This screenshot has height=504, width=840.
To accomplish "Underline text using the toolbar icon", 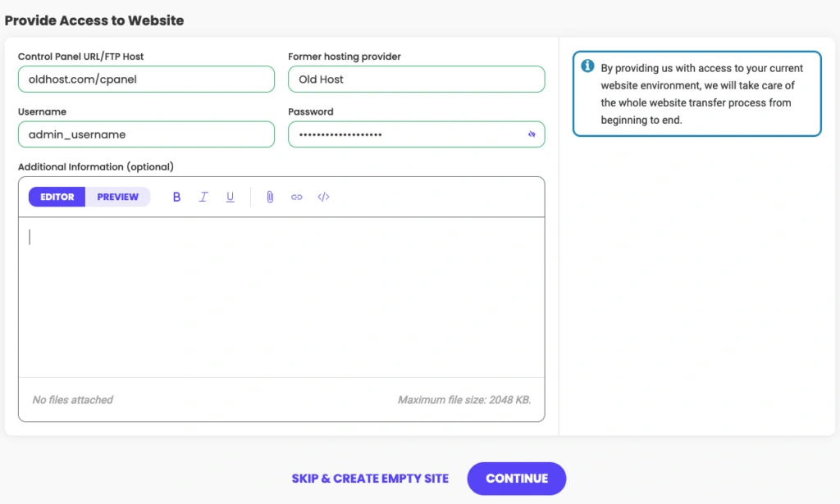I will click(x=231, y=197).
